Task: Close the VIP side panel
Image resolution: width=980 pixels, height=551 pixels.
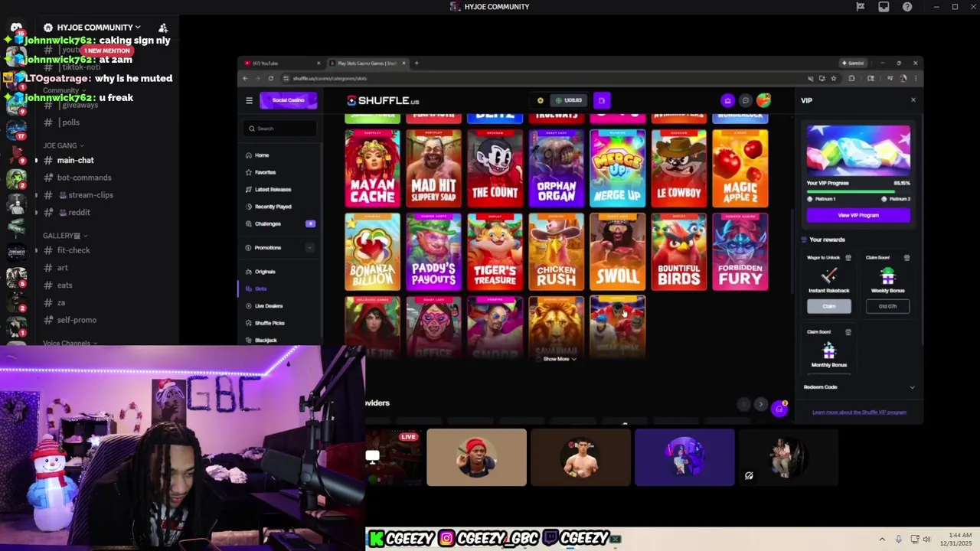Action: pyautogui.click(x=913, y=100)
